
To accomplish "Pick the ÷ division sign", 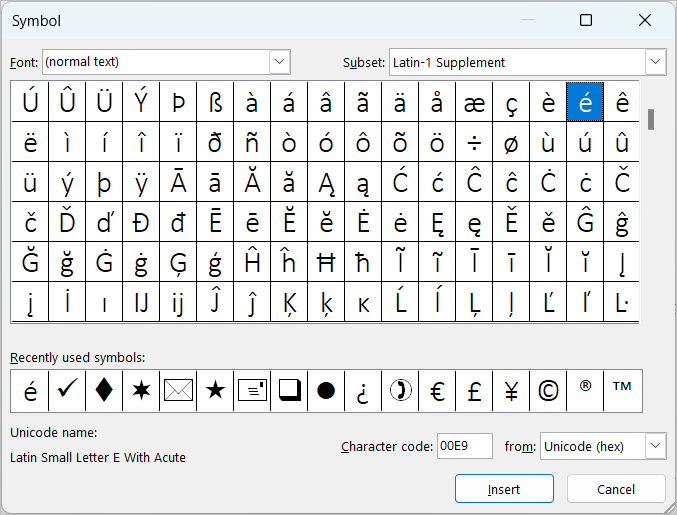I will point(474,142).
